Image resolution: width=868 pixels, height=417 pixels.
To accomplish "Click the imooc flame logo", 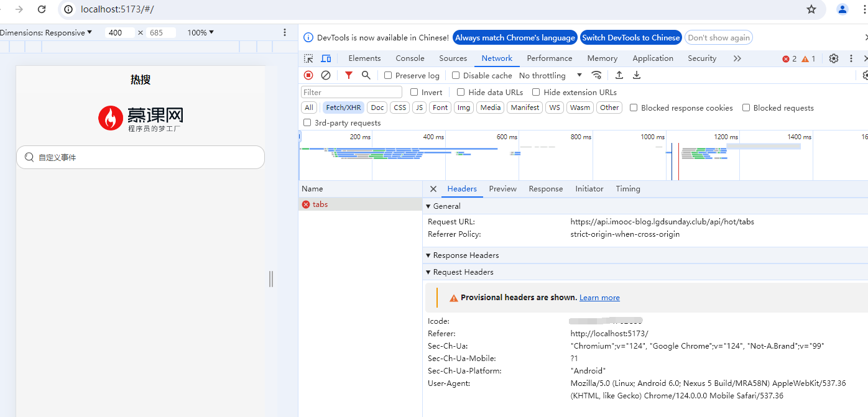I will point(111,118).
